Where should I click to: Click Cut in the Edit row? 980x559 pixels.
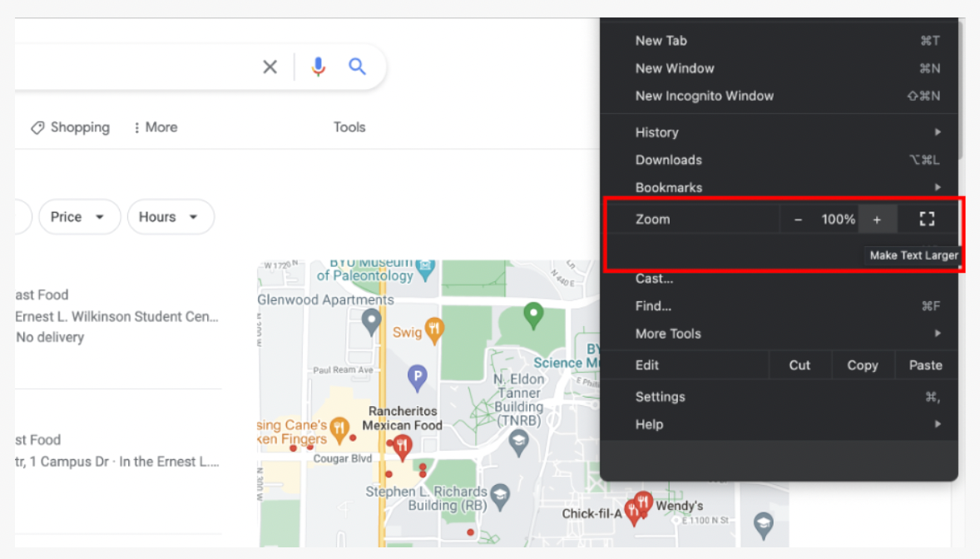pos(799,365)
